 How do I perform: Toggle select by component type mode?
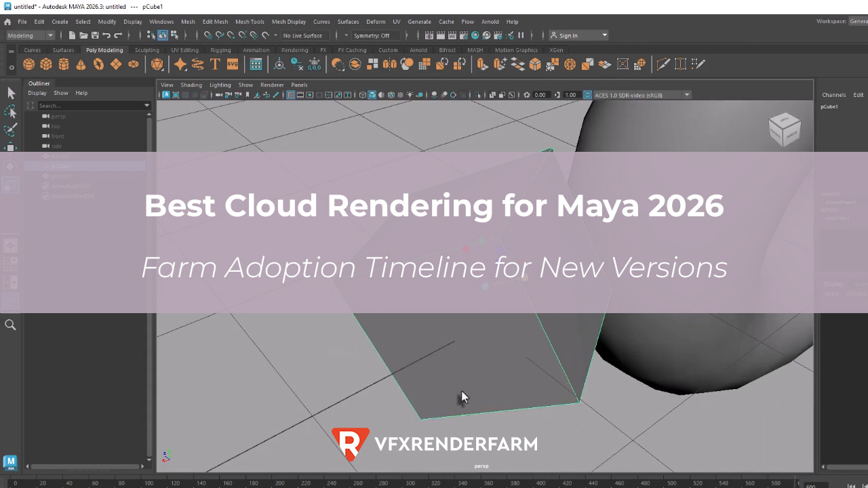(174, 35)
